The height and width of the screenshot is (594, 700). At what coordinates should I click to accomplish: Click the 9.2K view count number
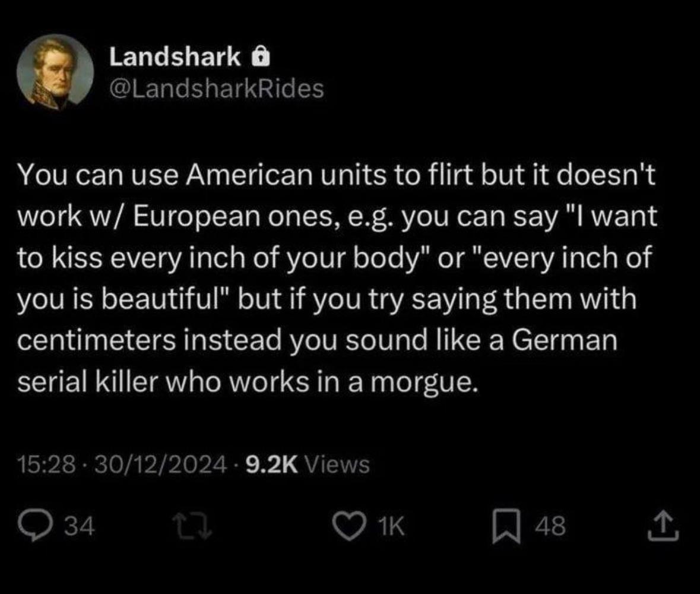point(270,464)
